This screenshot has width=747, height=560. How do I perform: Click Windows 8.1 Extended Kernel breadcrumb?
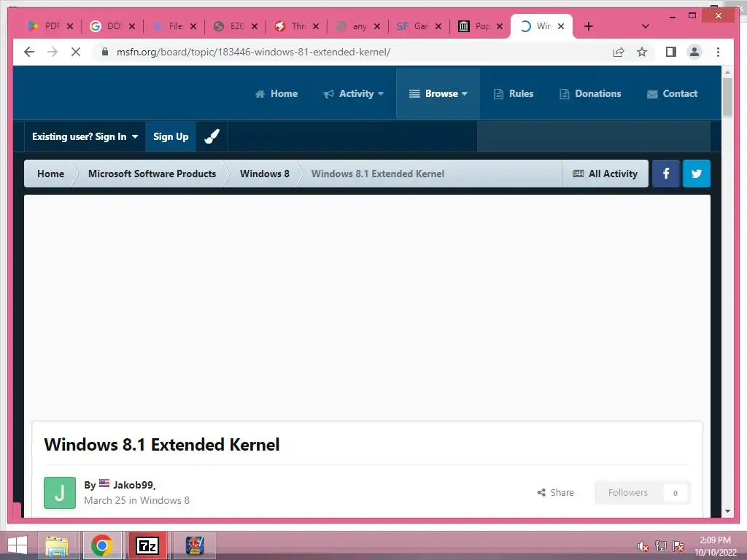coord(378,174)
